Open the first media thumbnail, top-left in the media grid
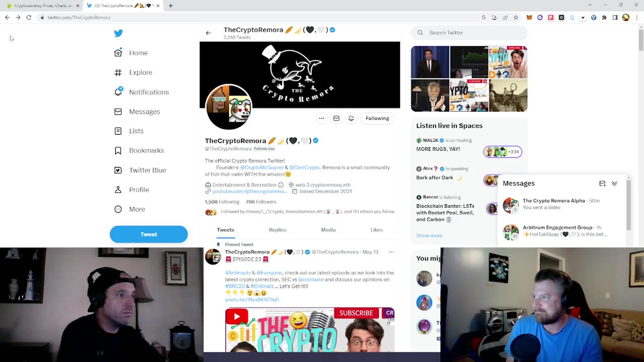 point(430,62)
